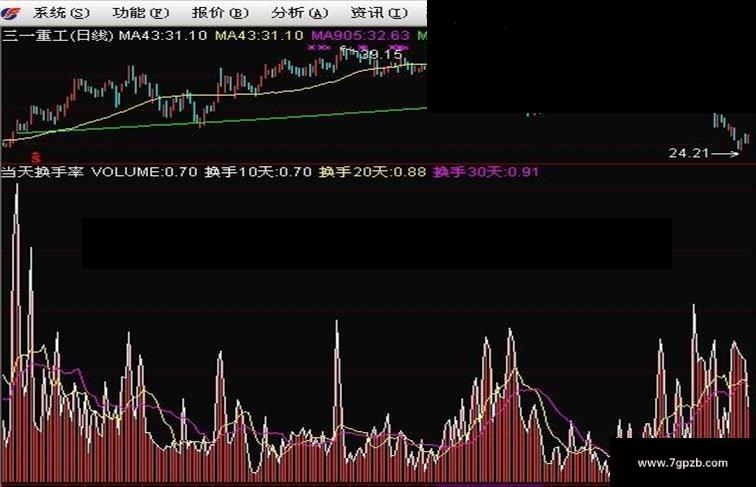The image size is (756, 487).
Task: Open the 资讯(I) menu
Action: tap(379, 13)
